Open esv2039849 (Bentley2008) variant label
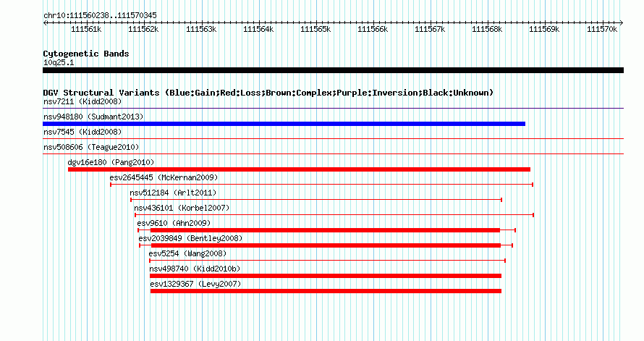 190,238
